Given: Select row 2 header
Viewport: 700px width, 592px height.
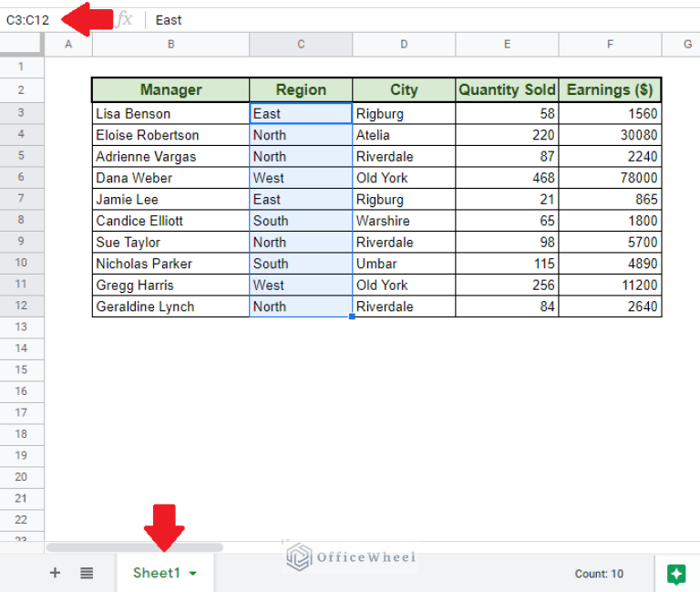Looking at the screenshot, I should pyautogui.click(x=22, y=89).
